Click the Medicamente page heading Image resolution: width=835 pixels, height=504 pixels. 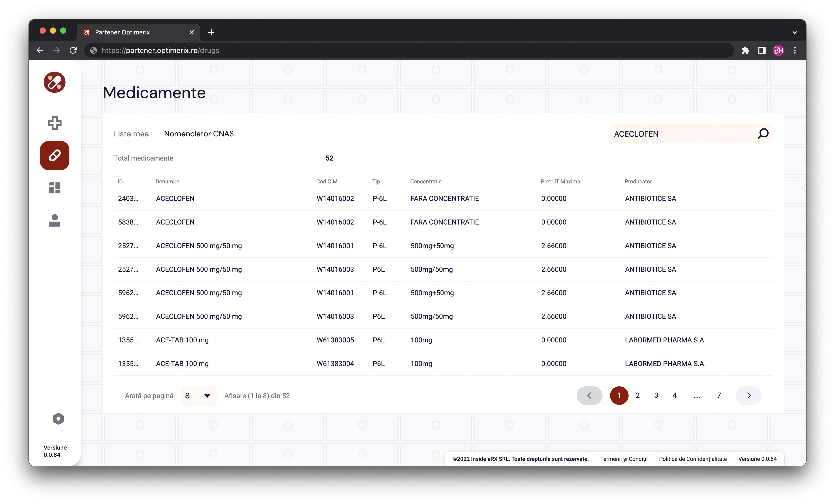click(154, 93)
